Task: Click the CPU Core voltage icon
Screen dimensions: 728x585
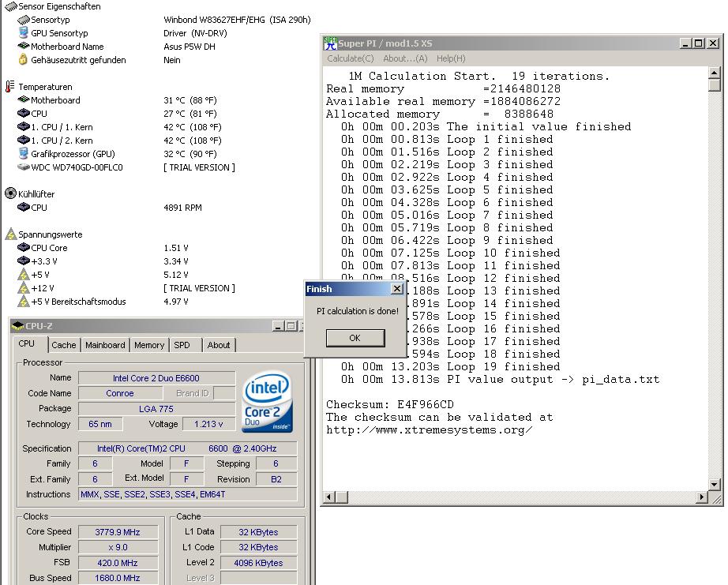Action: point(24,247)
